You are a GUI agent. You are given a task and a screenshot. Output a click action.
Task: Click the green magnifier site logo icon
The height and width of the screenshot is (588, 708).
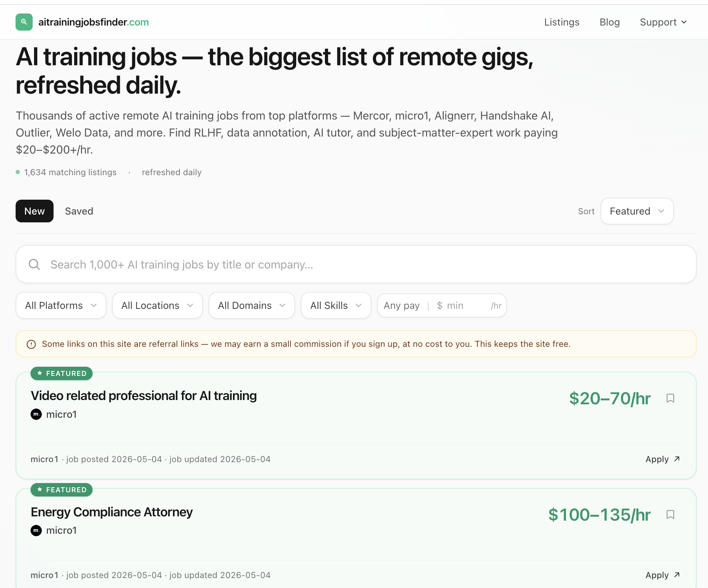[24, 22]
